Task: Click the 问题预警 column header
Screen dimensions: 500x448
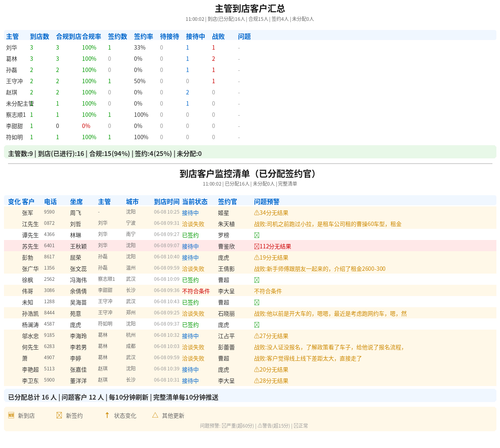Action: (267, 202)
